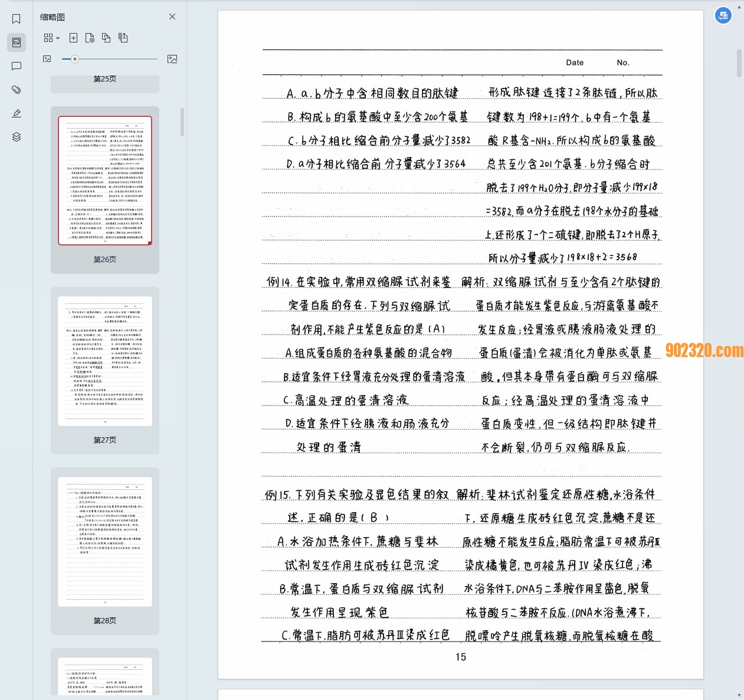Toggle the thumbnails panel icon

click(17, 42)
